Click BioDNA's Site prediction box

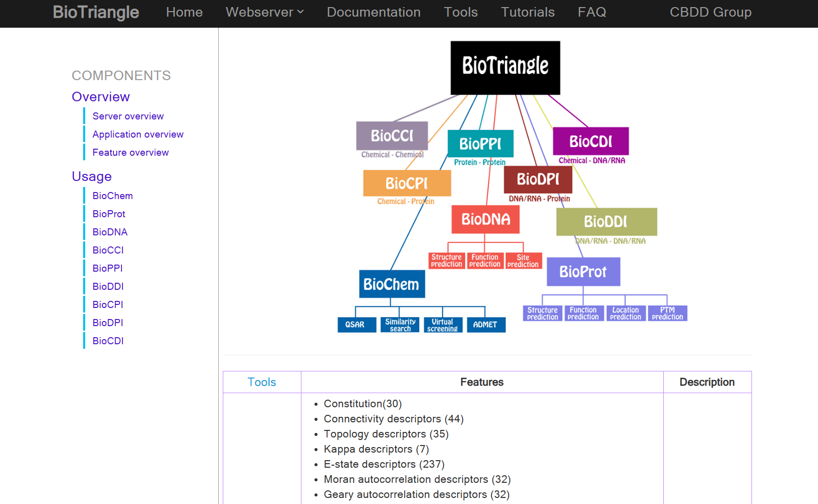click(x=523, y=261)
